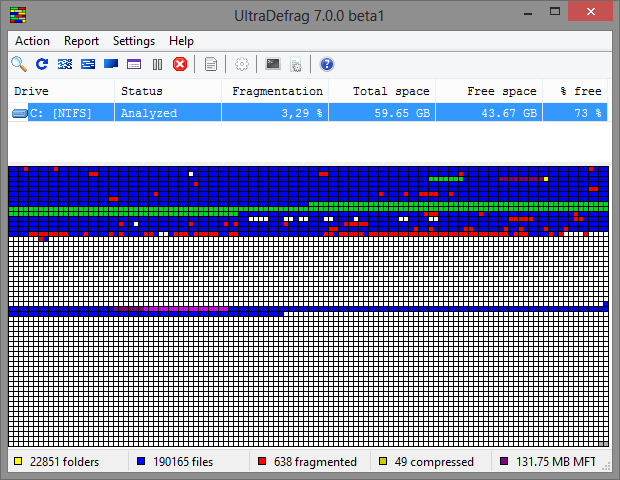Open the Action menu
The height and width of the screenshot is (480, 620).
point(32,41)
